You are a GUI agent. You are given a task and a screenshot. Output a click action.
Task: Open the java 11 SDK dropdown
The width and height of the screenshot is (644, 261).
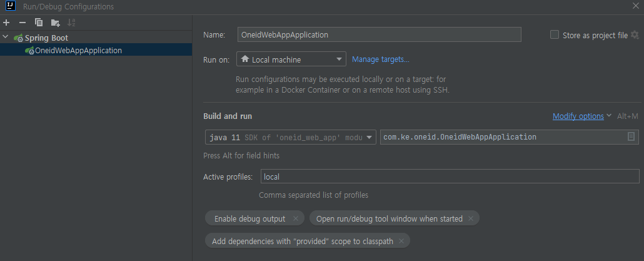click(290, 137)
